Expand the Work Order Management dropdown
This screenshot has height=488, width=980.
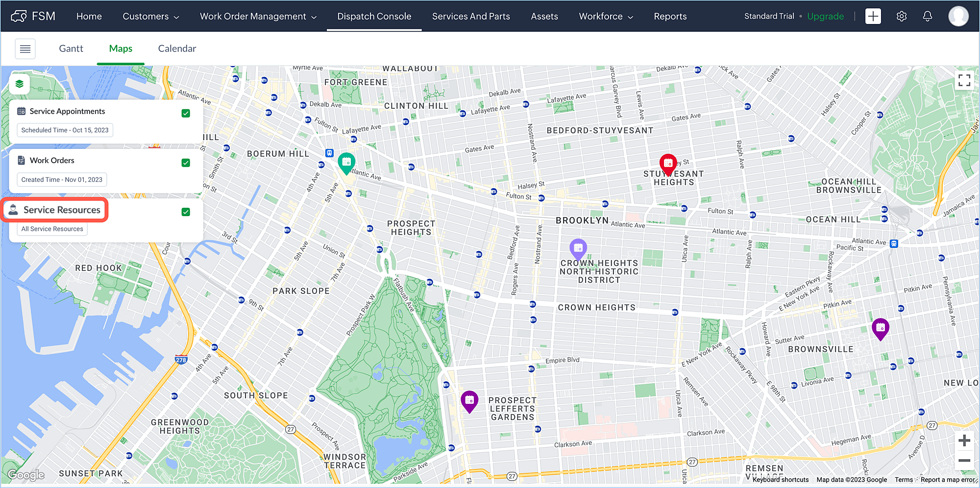tap(258, 16)
